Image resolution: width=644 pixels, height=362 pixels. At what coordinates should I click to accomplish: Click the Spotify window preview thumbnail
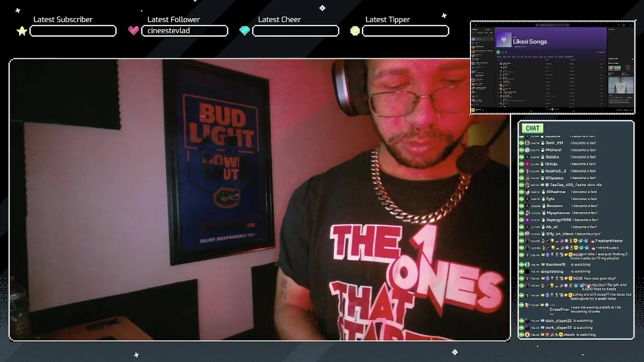pos(552,67)
